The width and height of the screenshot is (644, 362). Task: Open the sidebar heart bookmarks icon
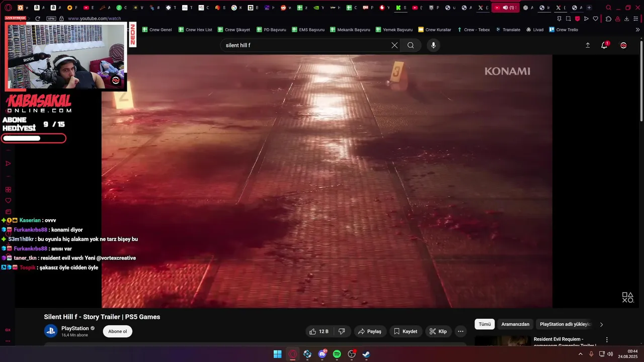(8, 201)
